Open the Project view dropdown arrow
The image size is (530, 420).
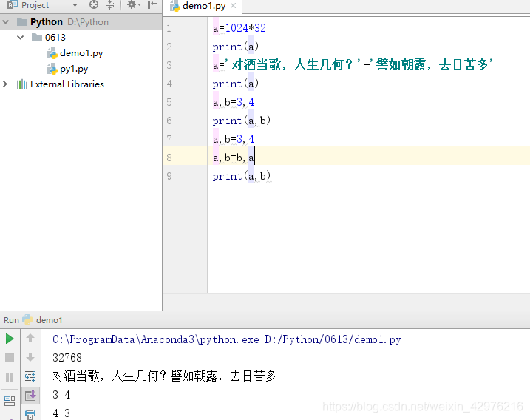[75, 5]
